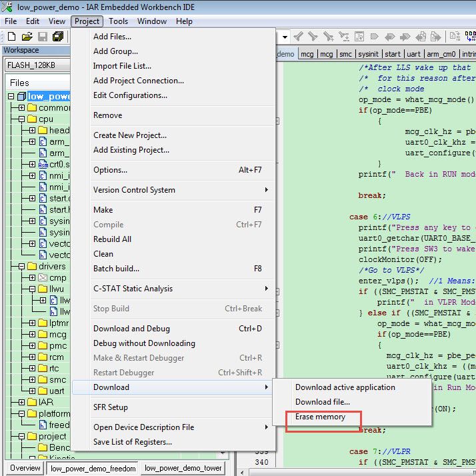
Task: Expand the smc folder node
Action: (32, 380)
